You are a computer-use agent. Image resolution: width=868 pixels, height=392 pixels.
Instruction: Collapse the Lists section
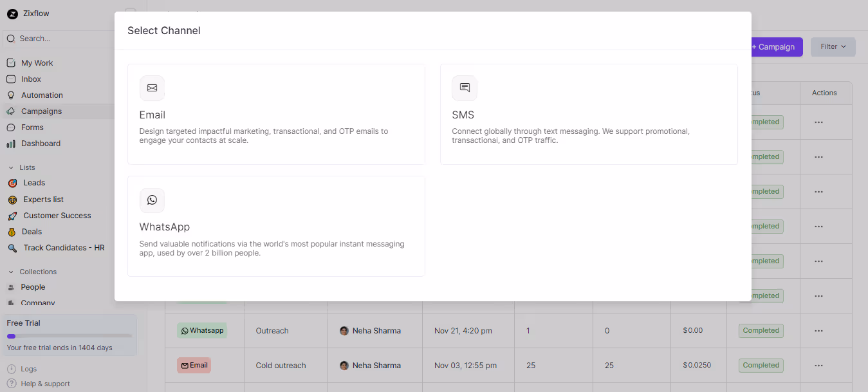click(11, 167)
